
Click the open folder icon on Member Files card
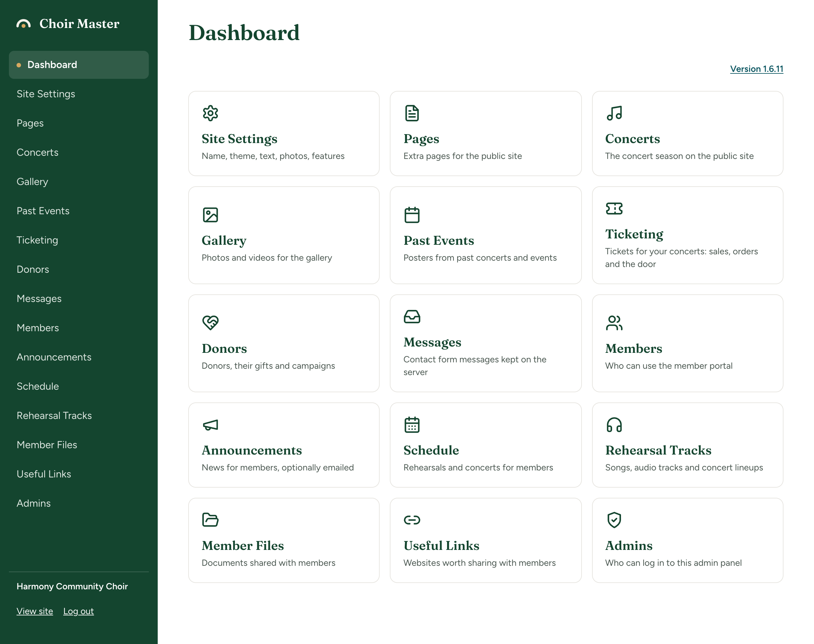(x=210, y=520)
